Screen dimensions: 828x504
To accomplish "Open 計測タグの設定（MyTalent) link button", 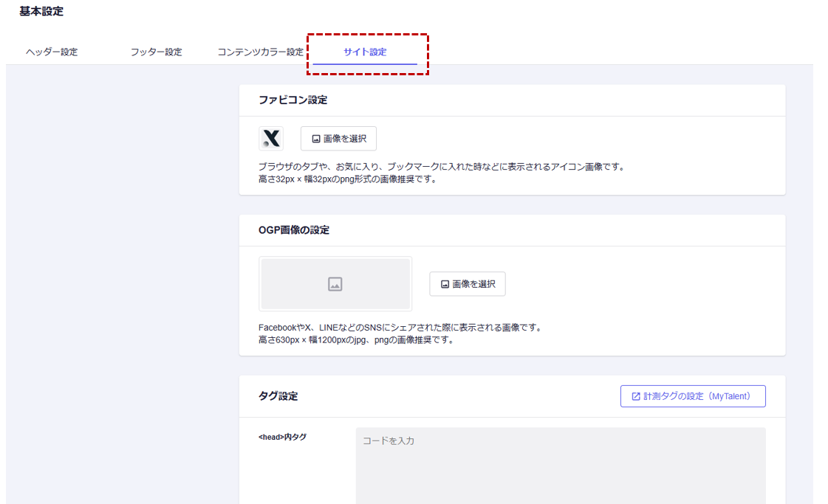I will coord(693,396).
